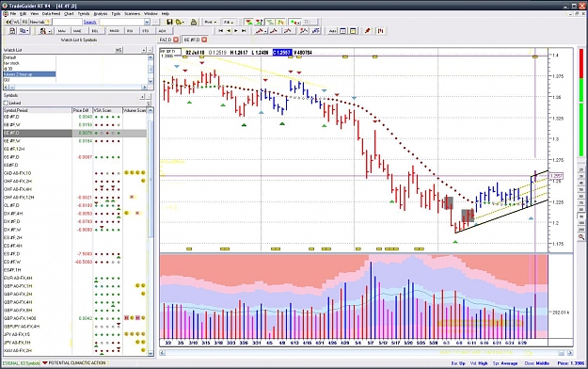Jump to first bar playback button
This screenshot has height=369, width=588.
click(x=221, y=31)
